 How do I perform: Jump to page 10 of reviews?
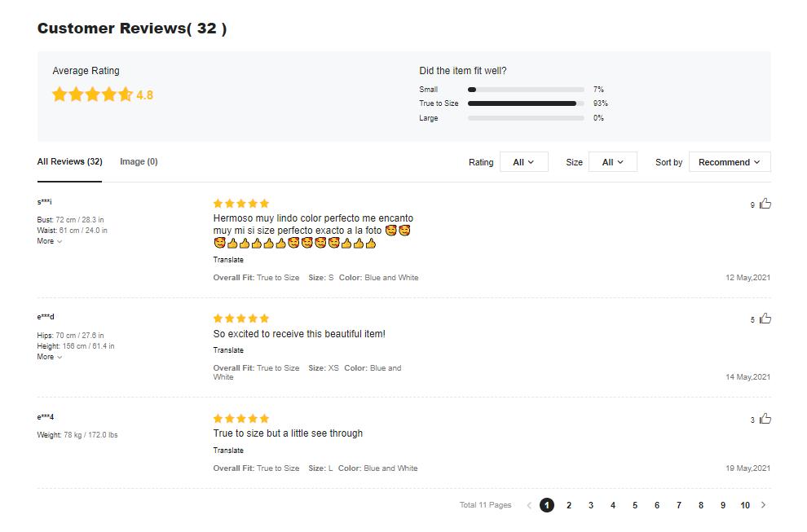pos(745,505)
